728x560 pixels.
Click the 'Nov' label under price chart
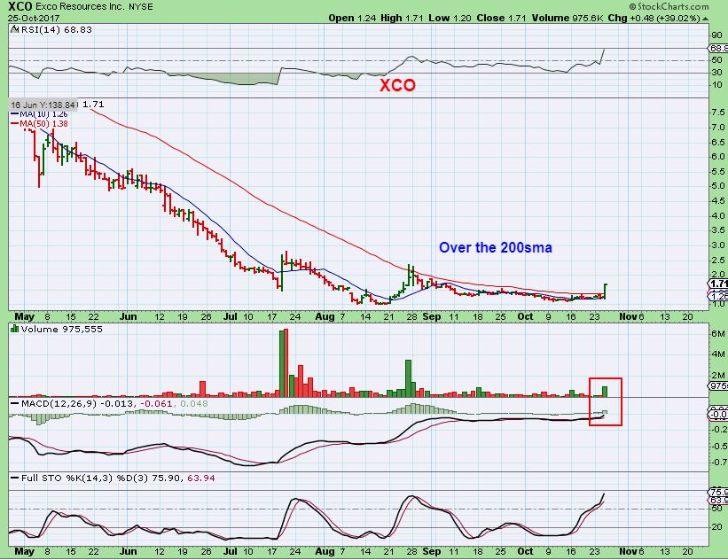point(628,316)
